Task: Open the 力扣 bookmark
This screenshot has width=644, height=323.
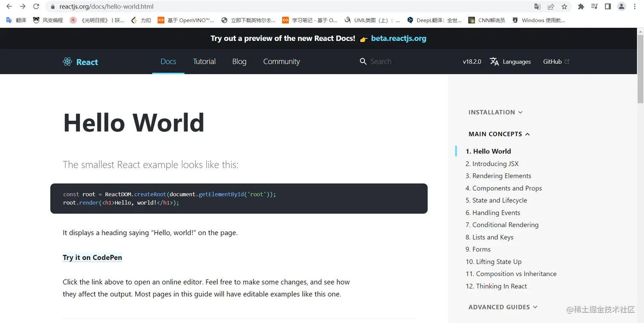Action: [x=141, y=20]
